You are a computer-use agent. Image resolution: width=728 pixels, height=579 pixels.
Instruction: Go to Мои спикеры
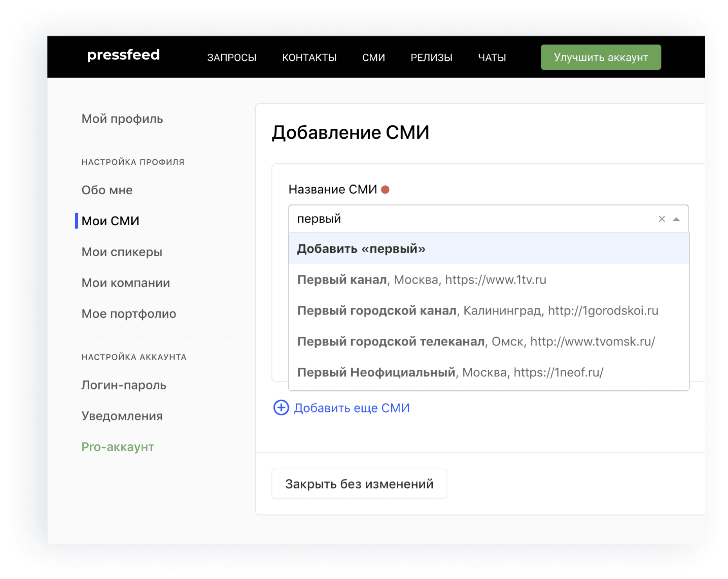click(x=122, y=252)
